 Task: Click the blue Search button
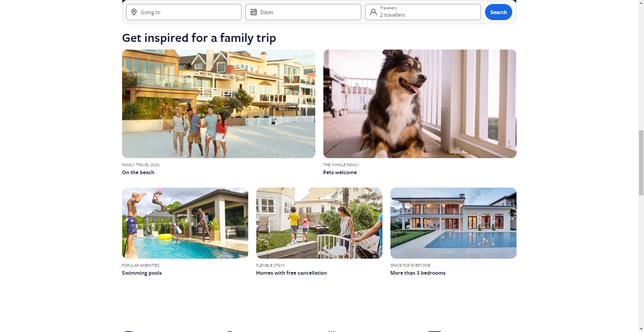coord(498,12)
